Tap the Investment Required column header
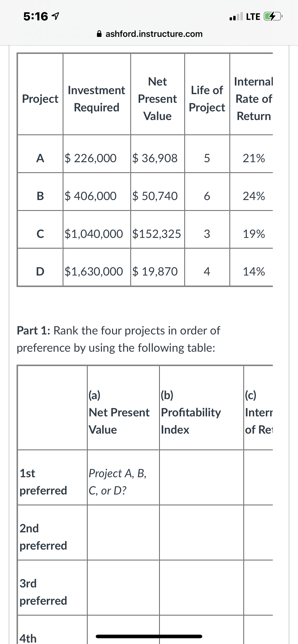Image resolution: width=298 pixels, height=644 pixels. click(x=97, y=99)
